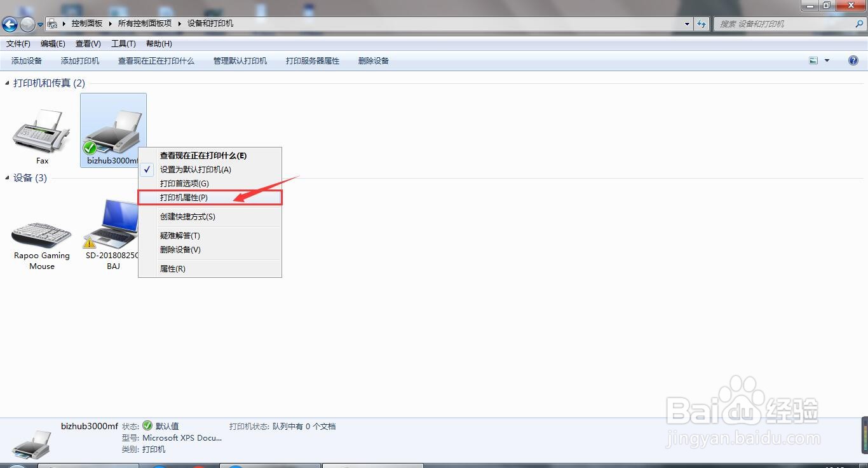
Task: Open the view options dropdown arrow
Action: coord(827,60)
